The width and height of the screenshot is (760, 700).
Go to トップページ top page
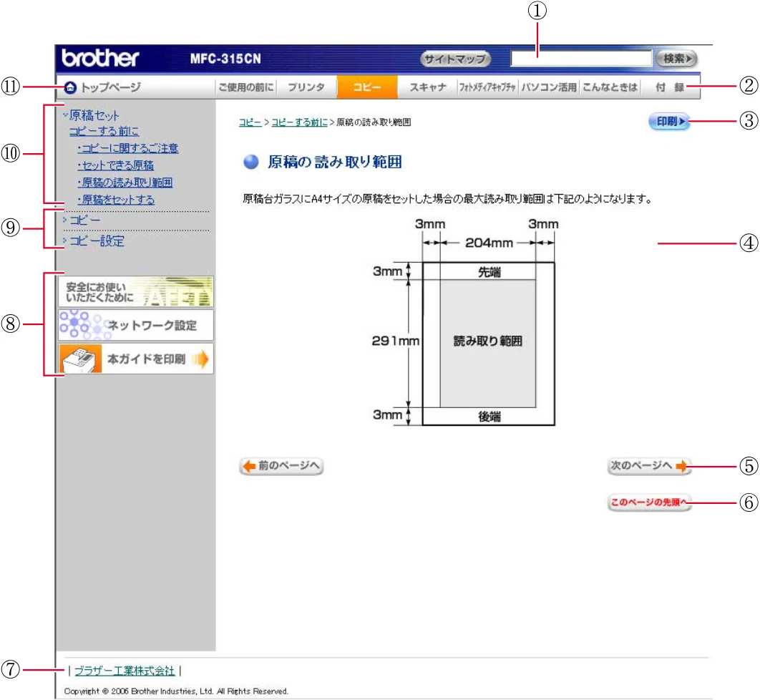110,87
